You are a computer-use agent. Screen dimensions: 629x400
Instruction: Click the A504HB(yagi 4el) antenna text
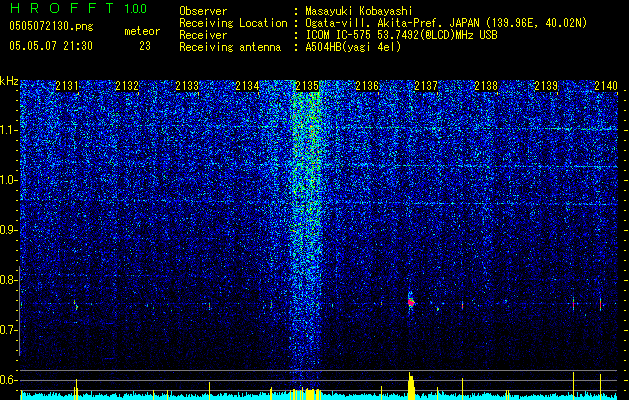(353, 47)
